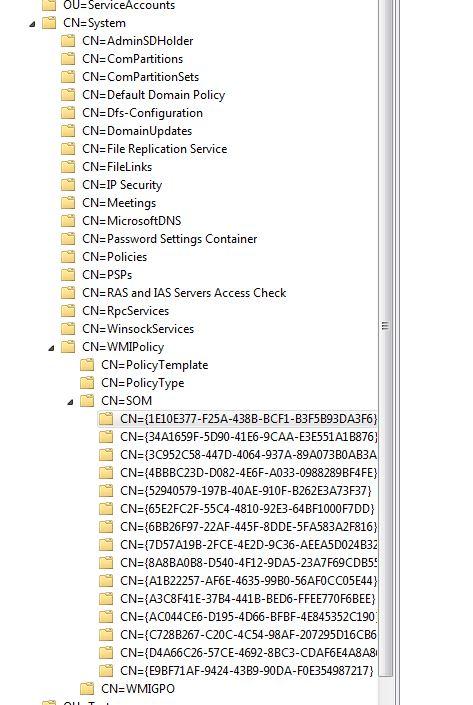Viewport: 473px width, 705px height.
Task: Select CN={7D57A19B-2FCE-4E2D-9C36 entry
Action: pos(248,544)
